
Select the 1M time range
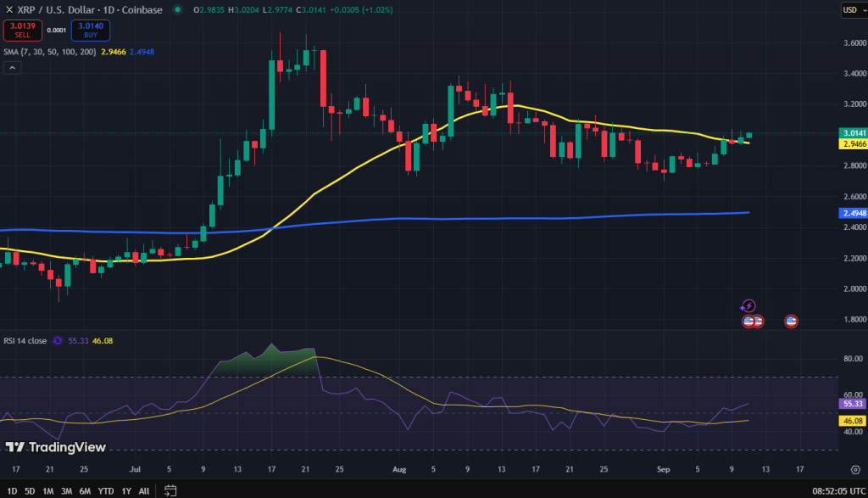(x=48, y=491)
